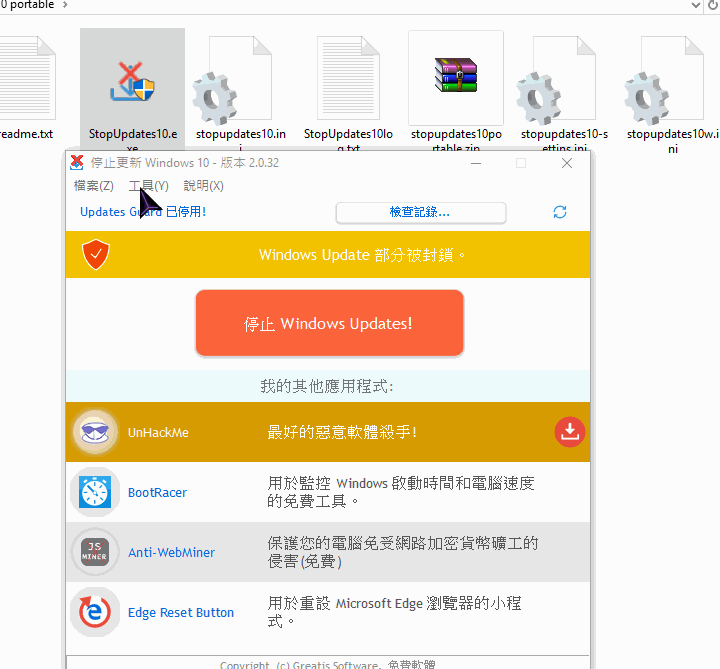Click the UnHackMe mask app icon
Image resolution: width=720 pixels, height=669 pixels.
pyautogui.click(x=95, y=432)
